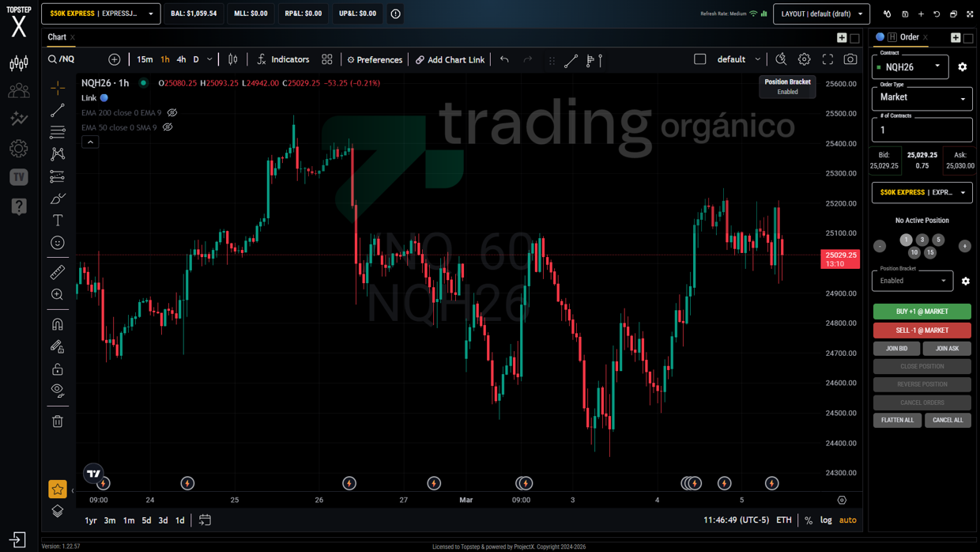This screenshot has width=980, height=552.
Task: Select the trend line drawing tool
Action: pos(58,110)
